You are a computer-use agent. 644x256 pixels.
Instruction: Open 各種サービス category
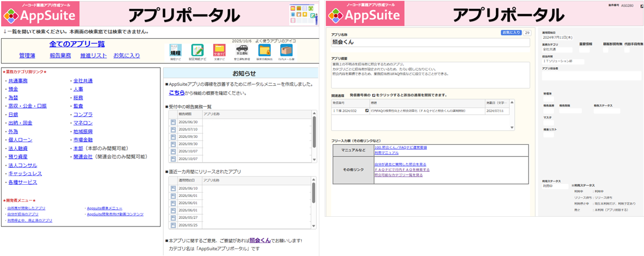tap(23, 182)
